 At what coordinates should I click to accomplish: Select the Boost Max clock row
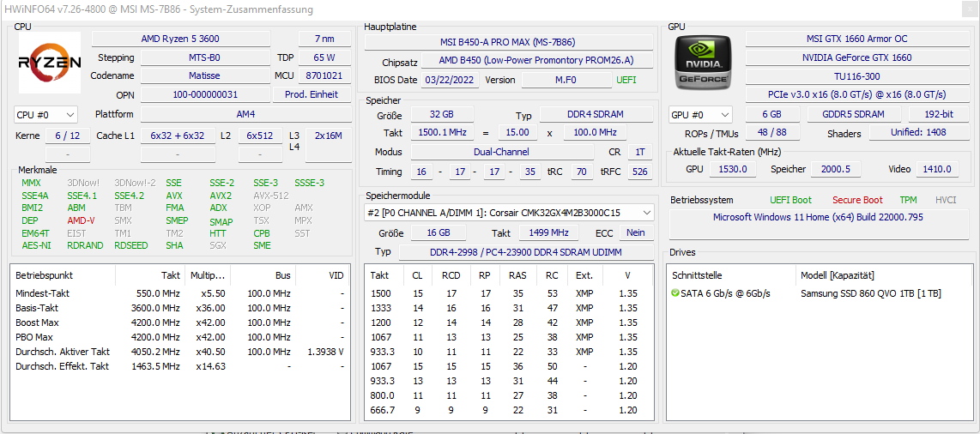[180, 322]
